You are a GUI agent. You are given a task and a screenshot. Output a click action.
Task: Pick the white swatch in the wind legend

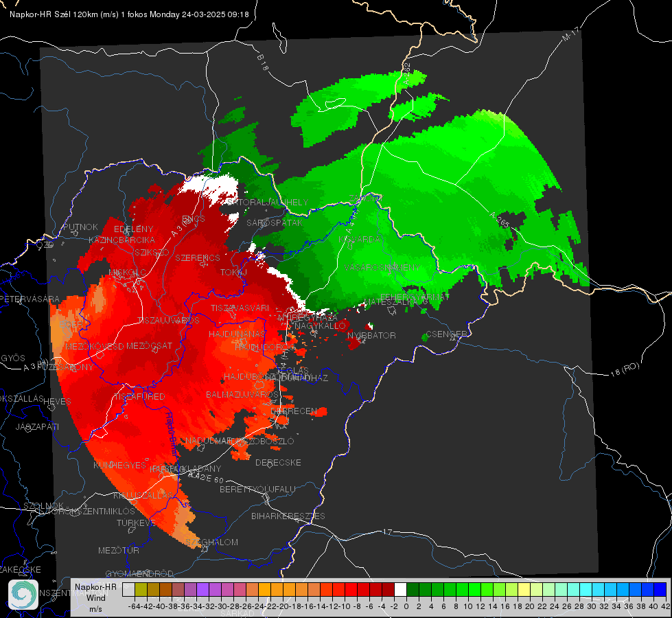click(400, 590)
